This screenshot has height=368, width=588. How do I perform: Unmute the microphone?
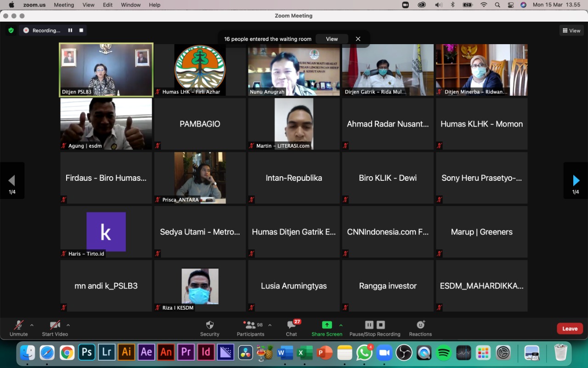click(19, 325)
